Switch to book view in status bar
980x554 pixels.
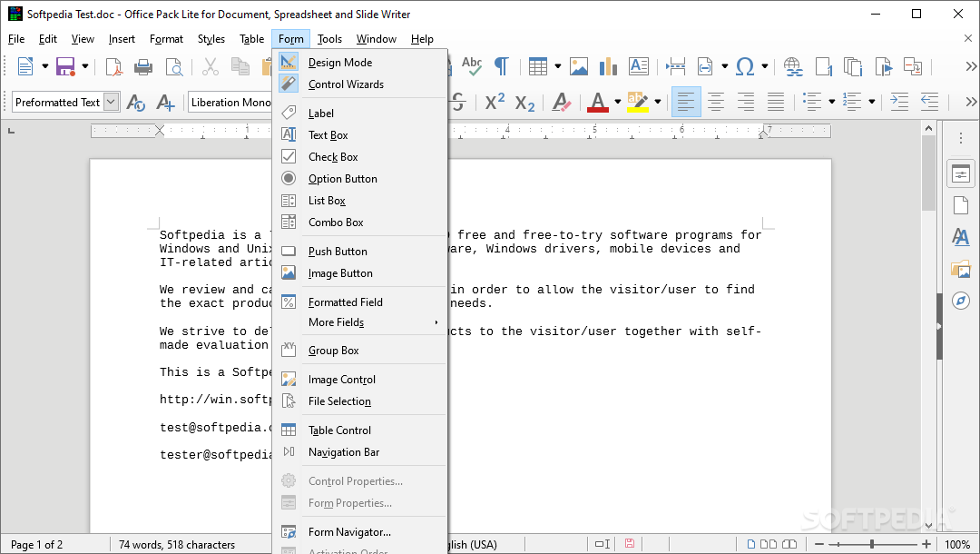point(790,544)
